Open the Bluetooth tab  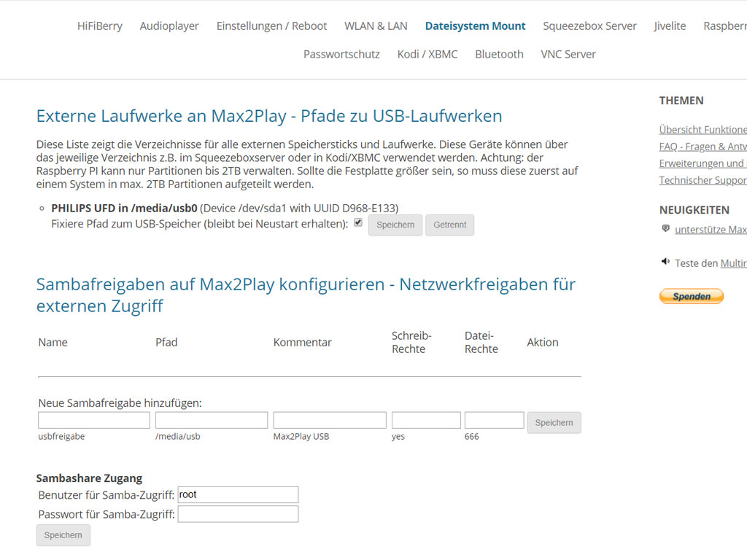tap(499, 54)
